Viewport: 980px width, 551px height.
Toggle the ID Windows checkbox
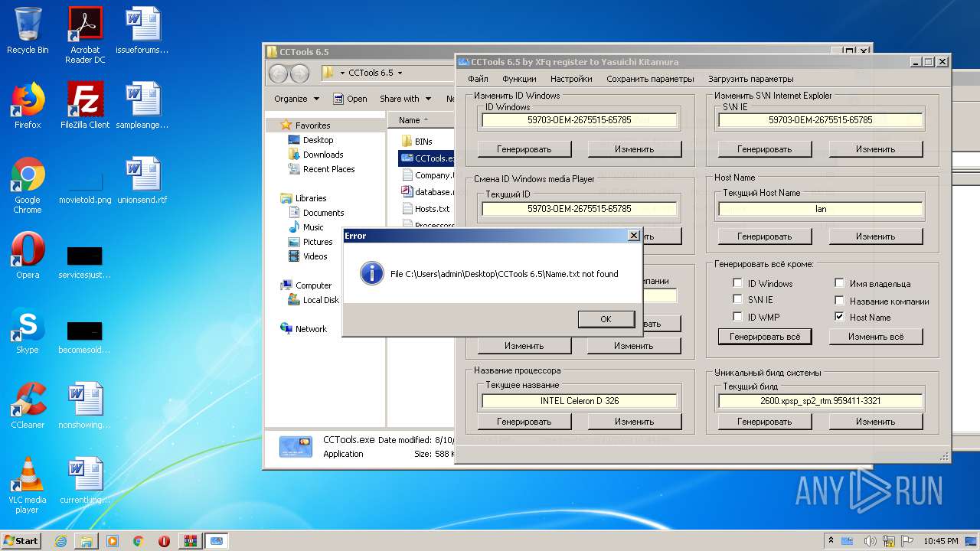738,283
